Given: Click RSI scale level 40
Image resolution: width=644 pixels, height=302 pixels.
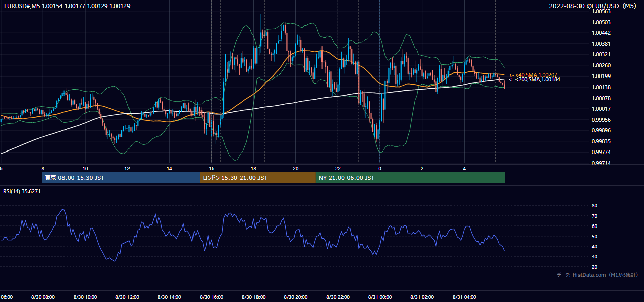Looking at the screenshot, I should pyautogui.click(x=594, y=247).
